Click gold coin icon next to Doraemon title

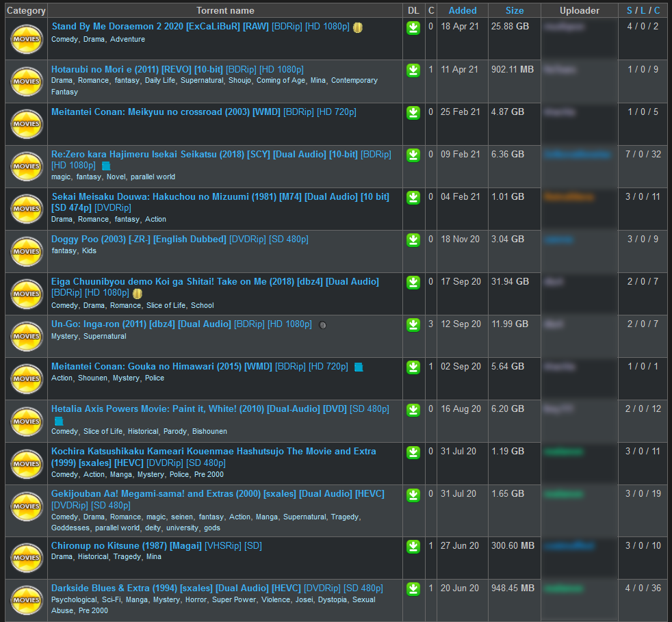[x=358, y=27]
